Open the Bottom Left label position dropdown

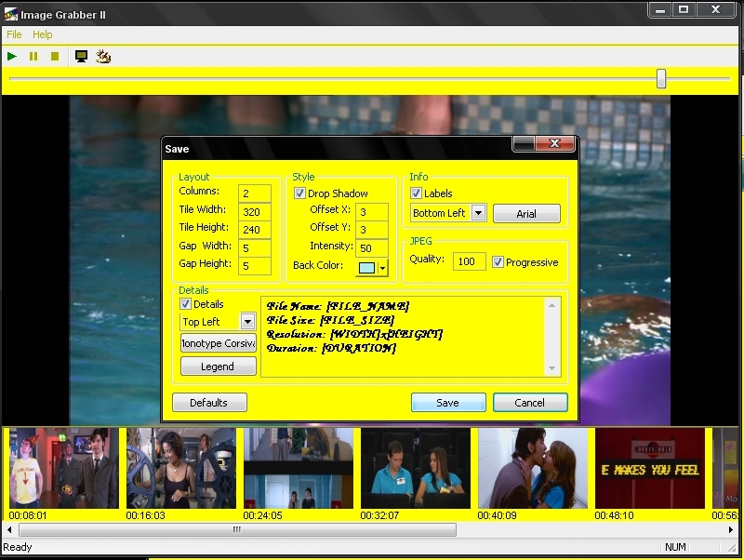coord(478,213)
